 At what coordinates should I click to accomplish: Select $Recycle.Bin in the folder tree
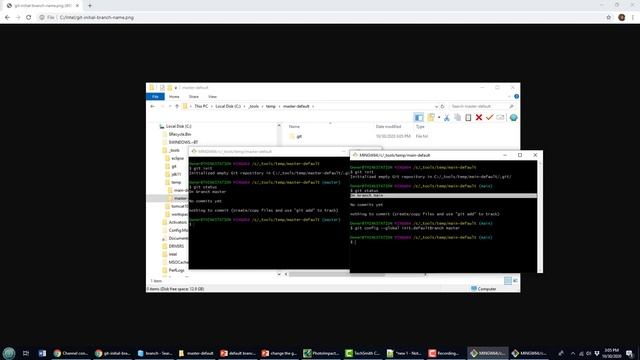pyautogui.click(x=177, y=134)
